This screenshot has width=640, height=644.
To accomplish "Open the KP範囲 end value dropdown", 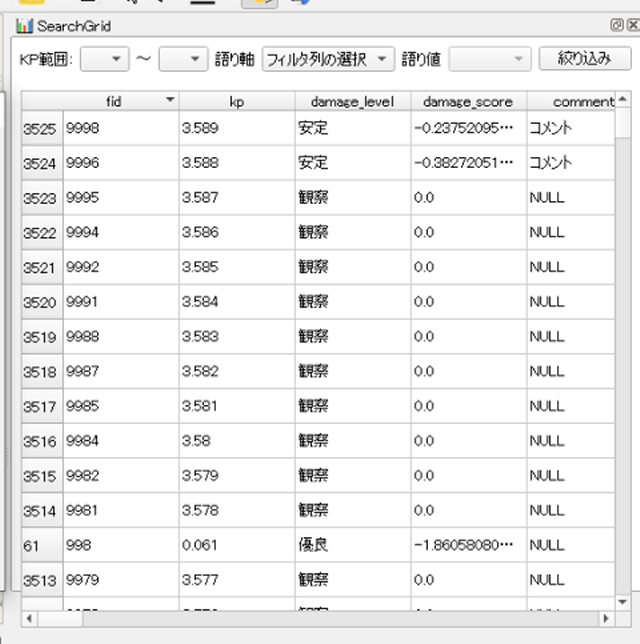I will [183, 60].
